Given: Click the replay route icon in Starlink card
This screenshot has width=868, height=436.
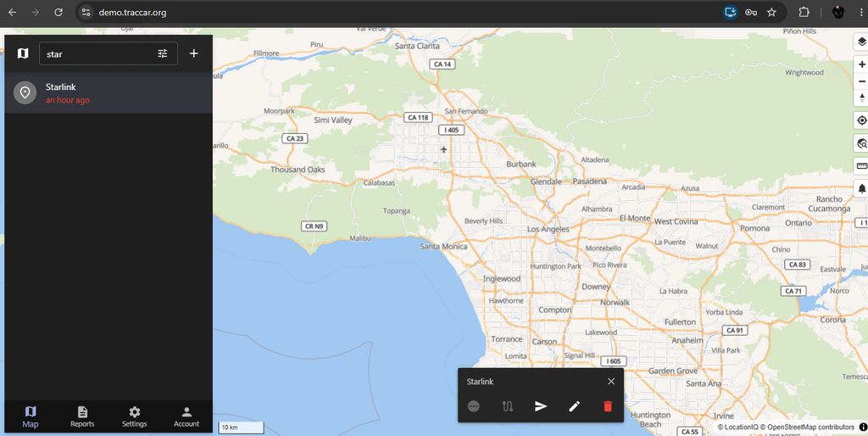Looking at the screenshot, I should click(x=507, y=406).
